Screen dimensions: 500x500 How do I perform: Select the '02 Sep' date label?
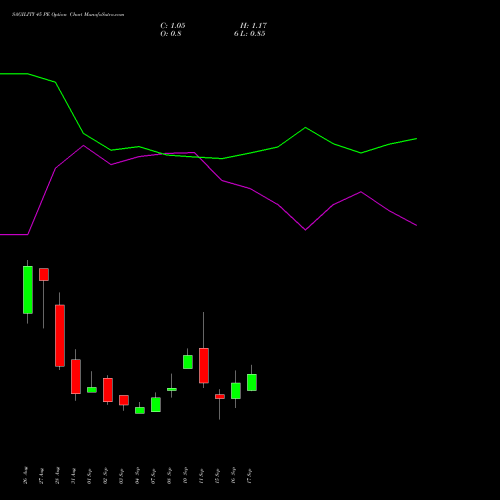[x=106, y=475]
